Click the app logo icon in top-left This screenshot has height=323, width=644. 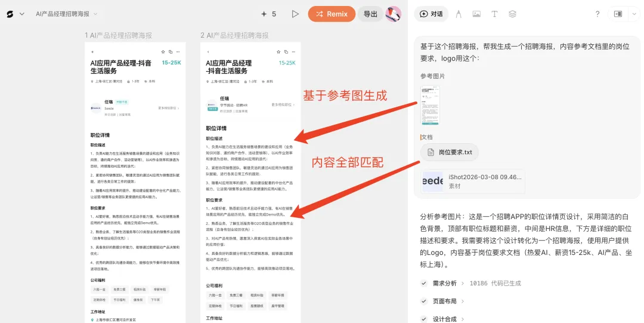click(10, 14)
